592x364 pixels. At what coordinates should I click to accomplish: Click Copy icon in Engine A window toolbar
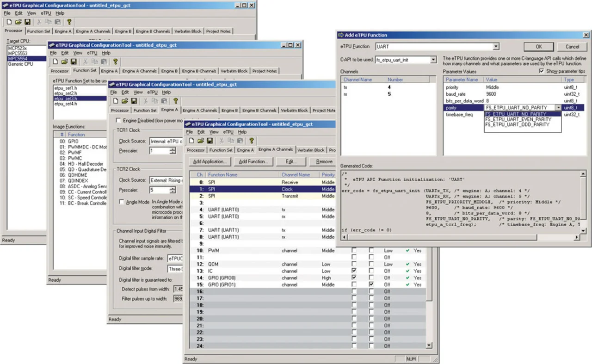point(155,101)
